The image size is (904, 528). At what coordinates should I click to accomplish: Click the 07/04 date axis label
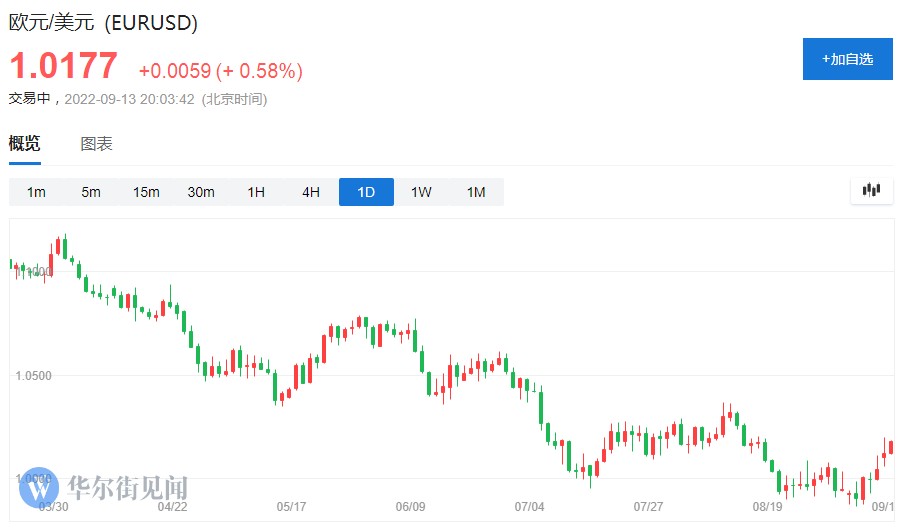(x=529, y=507)
